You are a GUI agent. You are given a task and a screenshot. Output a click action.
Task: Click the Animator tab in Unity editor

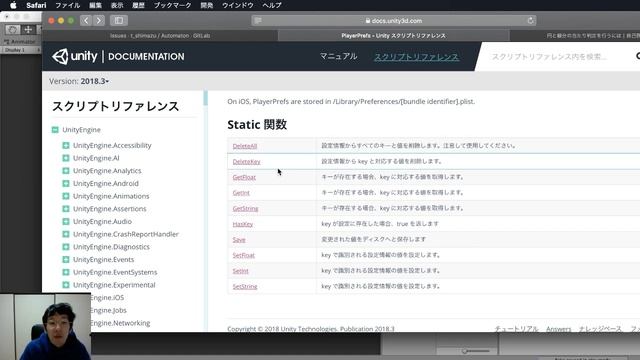coord(20,42)
